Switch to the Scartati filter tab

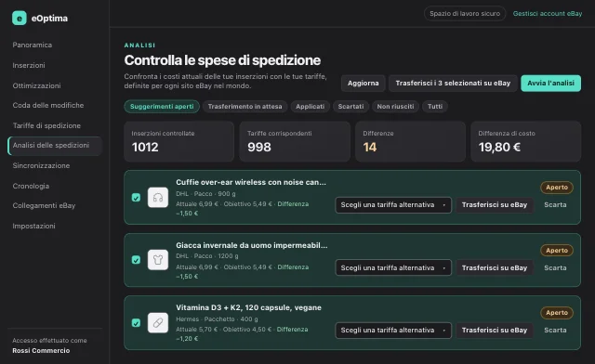(350, 107)
